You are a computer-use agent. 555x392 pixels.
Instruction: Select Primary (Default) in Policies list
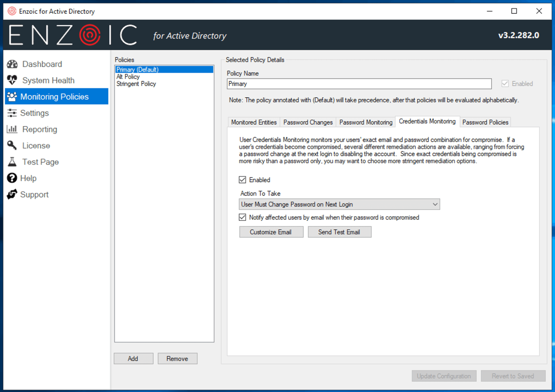(x=164, y=69)
